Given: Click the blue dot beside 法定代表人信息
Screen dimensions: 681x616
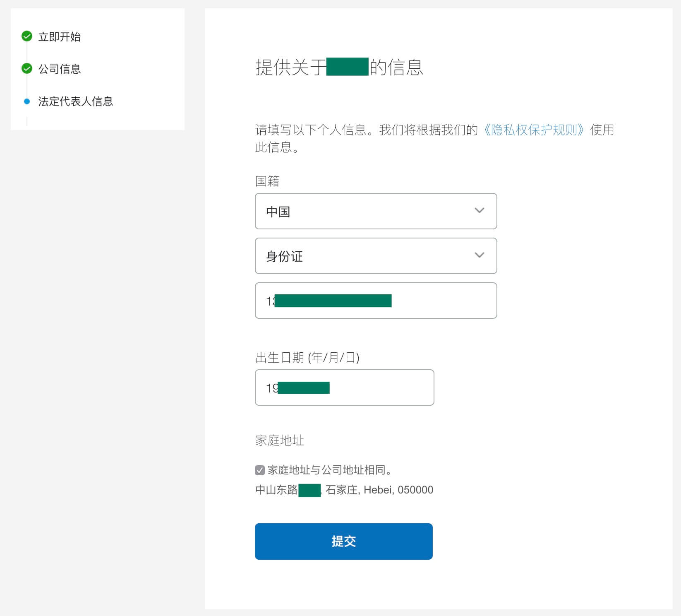Looking at the screenshot, I should pyautogui.click(x=27, y=101).
